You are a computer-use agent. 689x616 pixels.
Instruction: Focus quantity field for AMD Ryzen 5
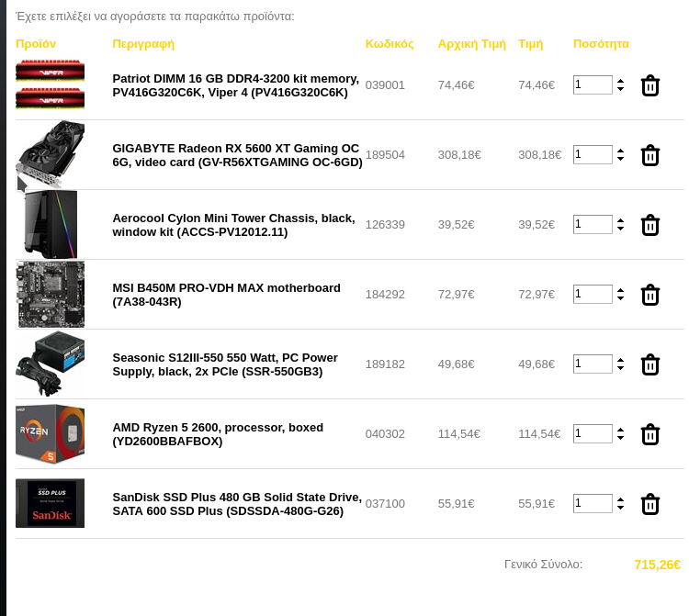tap(593, 434)
